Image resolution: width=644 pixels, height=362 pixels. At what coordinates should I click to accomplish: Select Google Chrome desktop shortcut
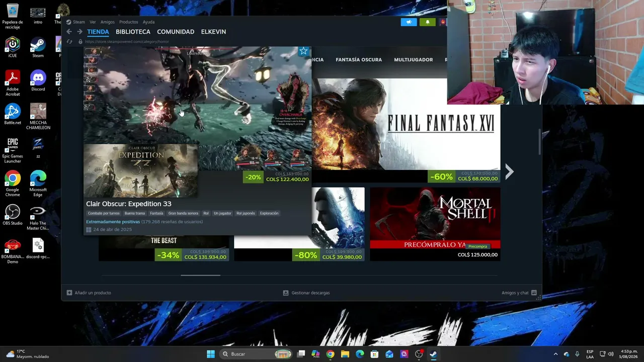[x=13, y=184]
